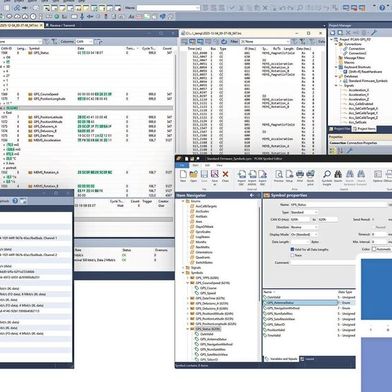Select GPS_PositionLatitude row in Receive list
Image resolution: width=392 pixels, height=392 pixels.
pyautogui.click(x=87, y=117)
